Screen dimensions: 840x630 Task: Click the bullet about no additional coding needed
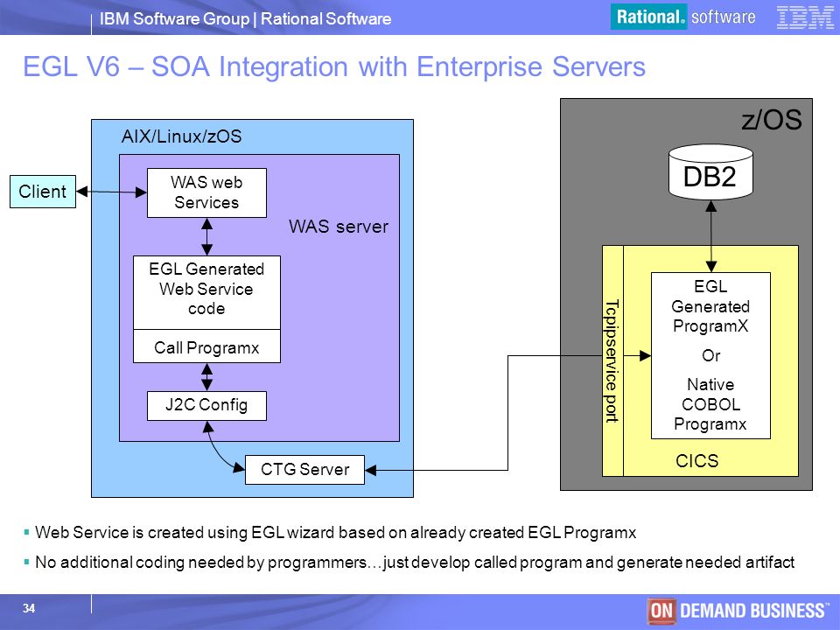point(415,563)
